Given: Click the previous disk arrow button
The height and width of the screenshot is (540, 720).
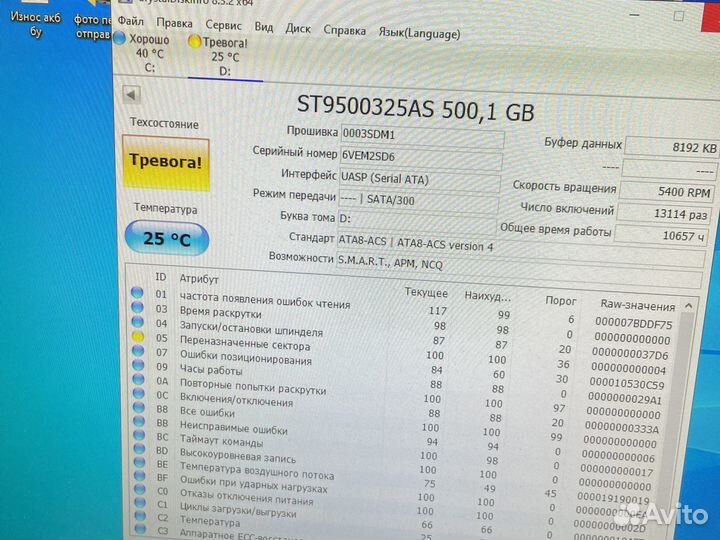Looking at the screenshot, I should point(131,95).
